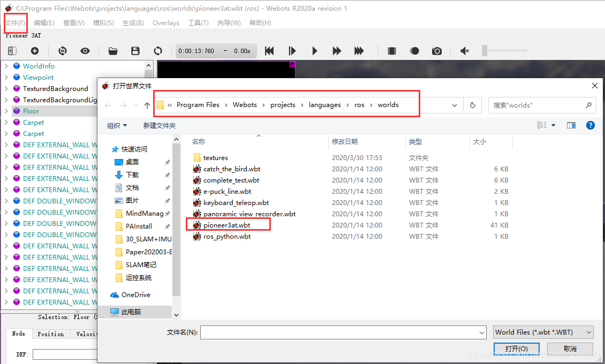Open the 工具(T) menu
This screenshot has height=364, width=605.
pos(198,23)
